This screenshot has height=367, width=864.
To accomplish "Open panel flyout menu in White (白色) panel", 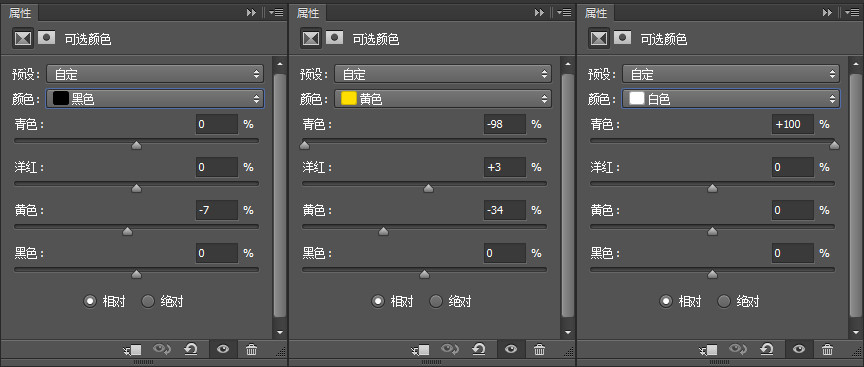I will point(852,12).
